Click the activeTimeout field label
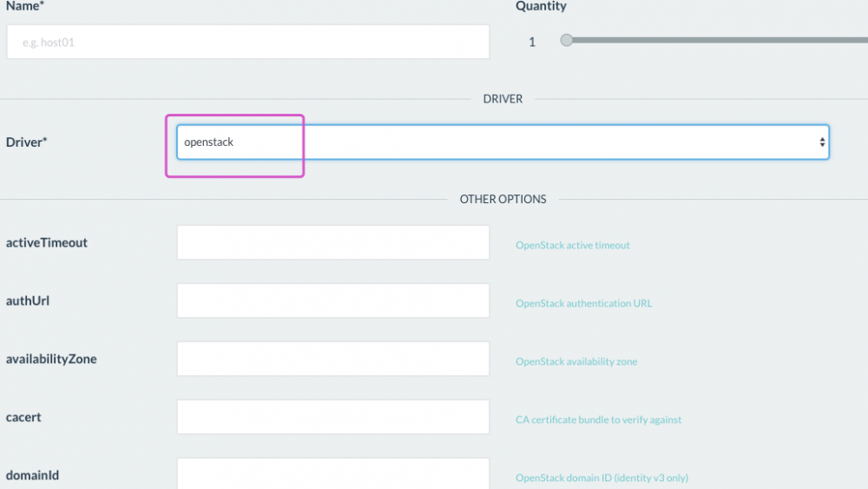 click(x=47, y=243)
